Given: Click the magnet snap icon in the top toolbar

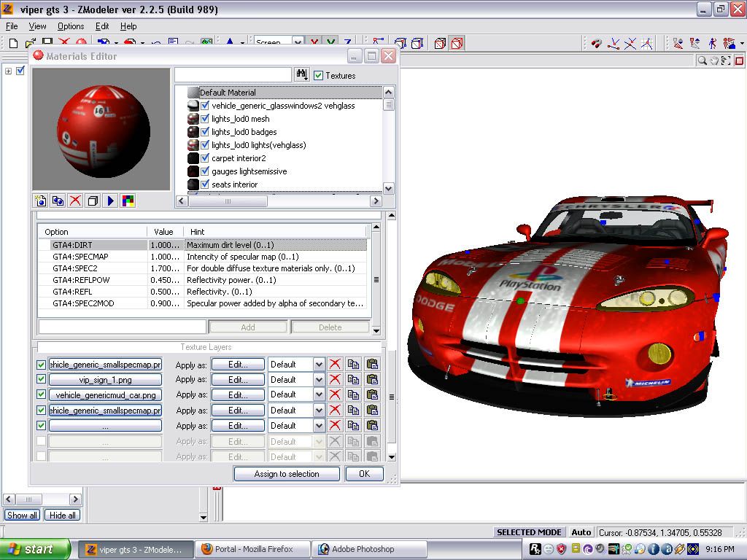Looking at the screenshot, I should tap(596, 44).
